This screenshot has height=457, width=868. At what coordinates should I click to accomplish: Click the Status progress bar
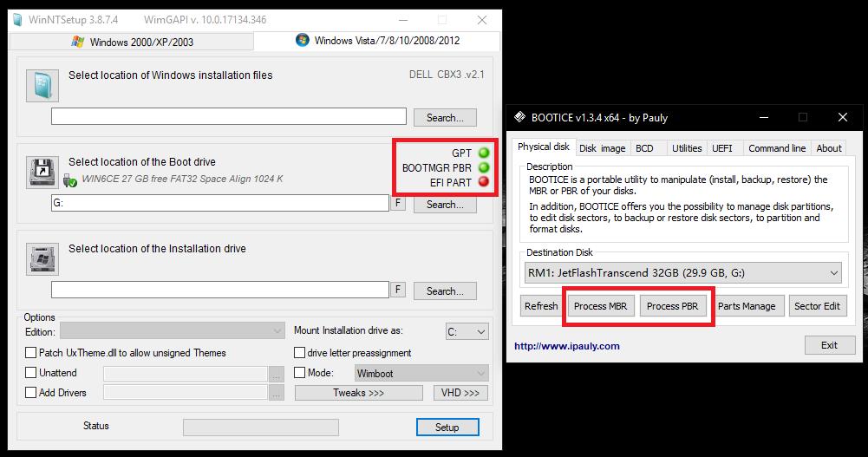[261, 428]
